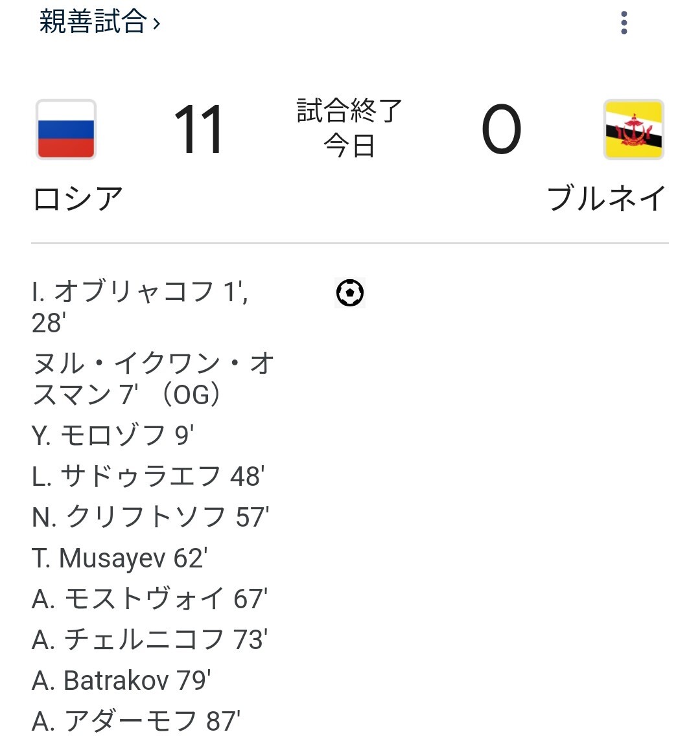Click the 試合終了 match status text
This screenshot has height=743, width=700.
pos(350,111)
